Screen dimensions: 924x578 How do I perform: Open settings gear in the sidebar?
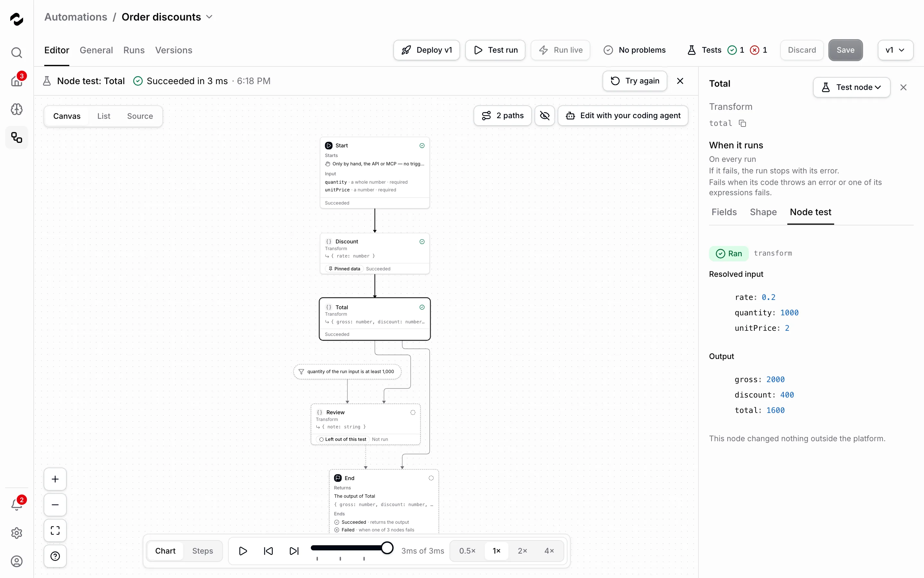(x=16, y=533)
